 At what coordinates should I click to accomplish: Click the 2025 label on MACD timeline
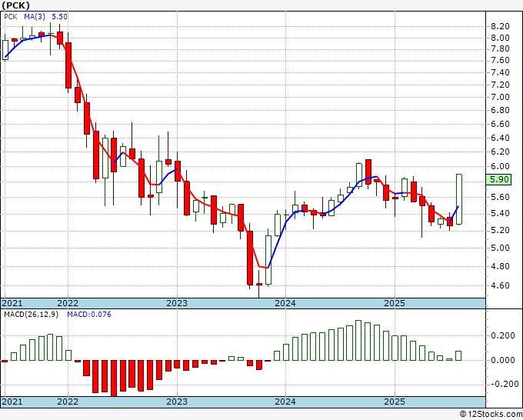click(x=395, y=402)
